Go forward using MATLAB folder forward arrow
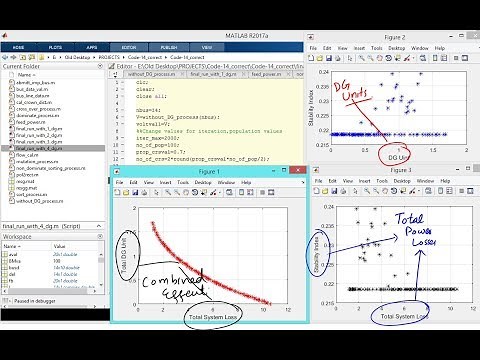Screen dimensions: 480x360 point(13,57)
